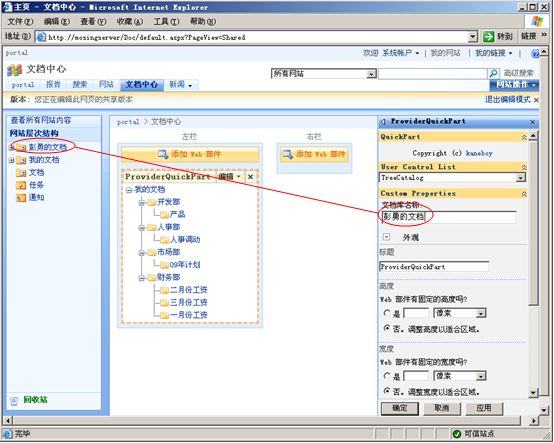Click the 回收站 recycle bin icon
The height and width of the screenshot is (443, 554).
(14, 401)
